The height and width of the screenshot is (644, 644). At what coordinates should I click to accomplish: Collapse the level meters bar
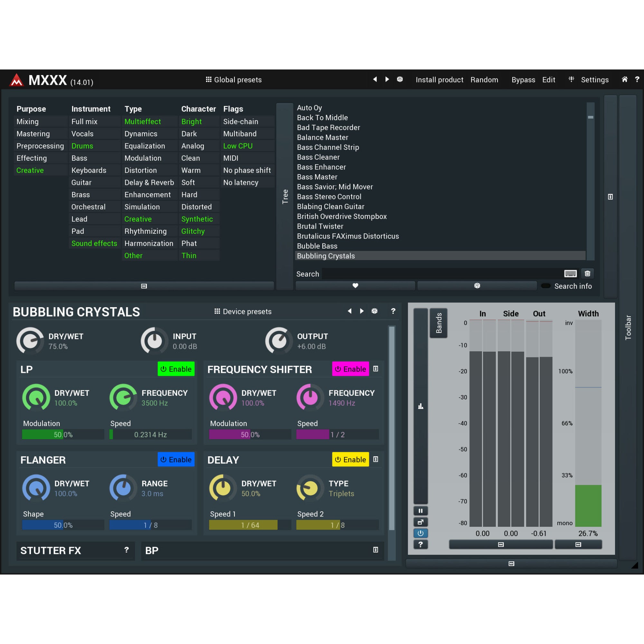[x=501, y=545]
